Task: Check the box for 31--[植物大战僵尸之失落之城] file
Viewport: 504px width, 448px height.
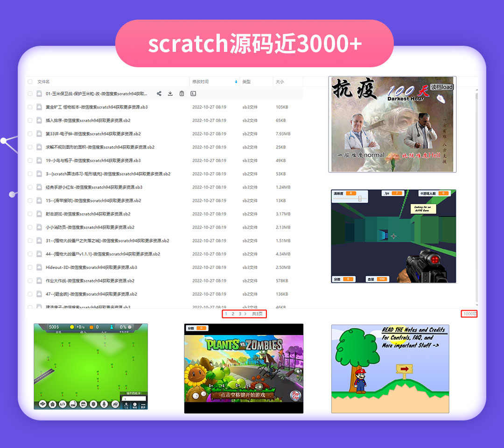Action: tap(30, 241)
